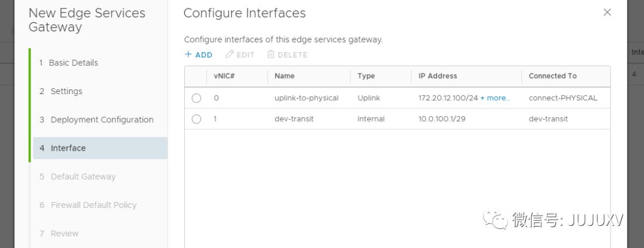Open Deployment Configuration step
The image size is (644, 248).
click(102, 120)
